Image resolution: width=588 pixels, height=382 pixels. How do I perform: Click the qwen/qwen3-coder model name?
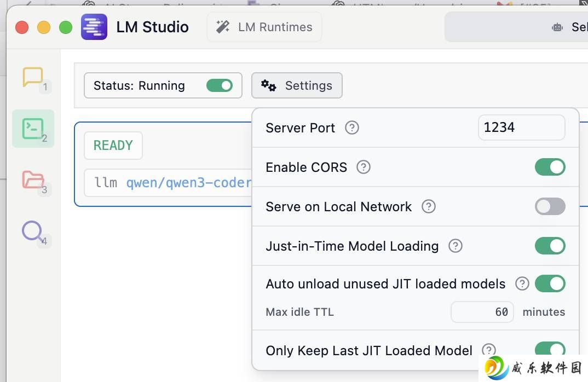189,183
